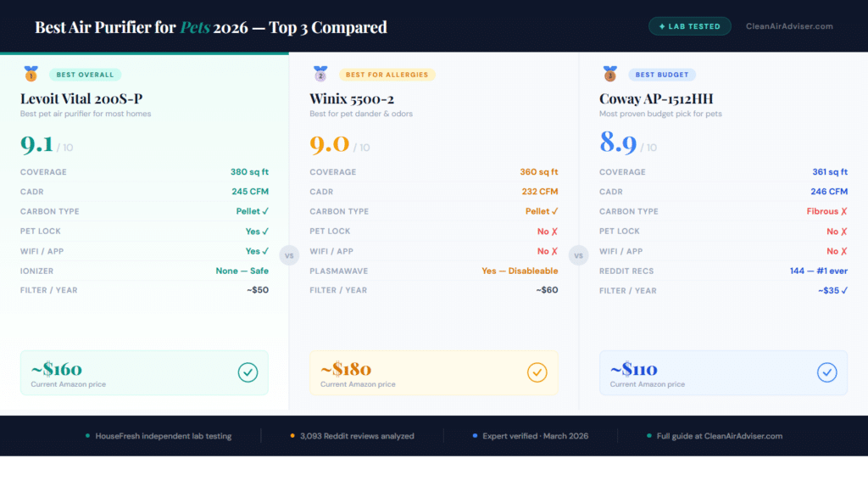Click the subtitle Best for pet dander & odors

(361, 114)
